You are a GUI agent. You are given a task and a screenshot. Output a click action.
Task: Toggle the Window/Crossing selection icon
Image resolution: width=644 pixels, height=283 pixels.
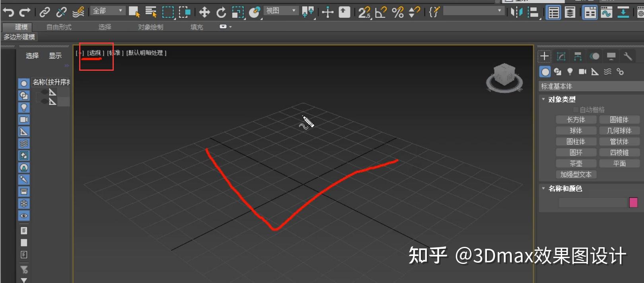(185, 12)
